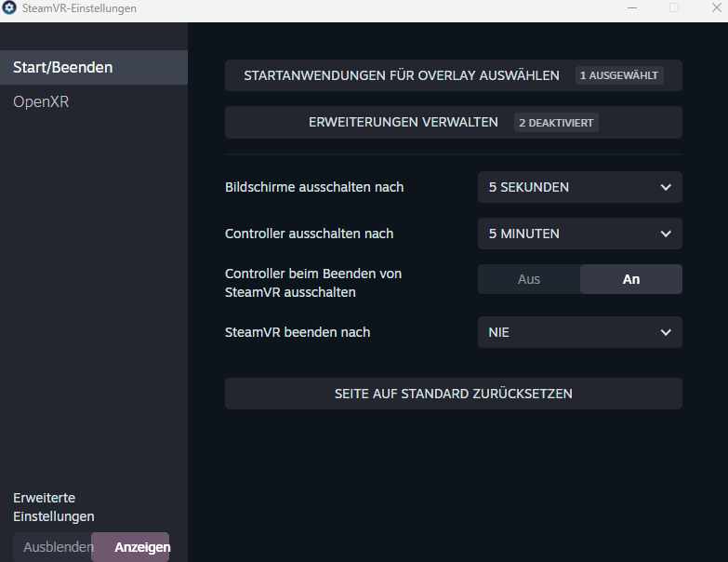Expand the SteamVR beenden nach dropdown
728x562 pixels.
[x=580, y=332]
